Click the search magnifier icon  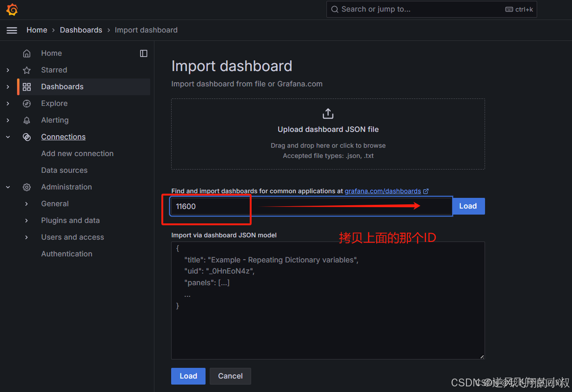coord(335,9)
